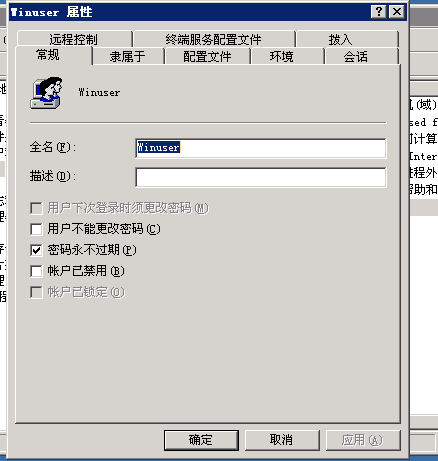This screenshot has height=461, width=438.
Task: Uncheck 密码永不过期 checkbox
Action: [x=36, y=250]
